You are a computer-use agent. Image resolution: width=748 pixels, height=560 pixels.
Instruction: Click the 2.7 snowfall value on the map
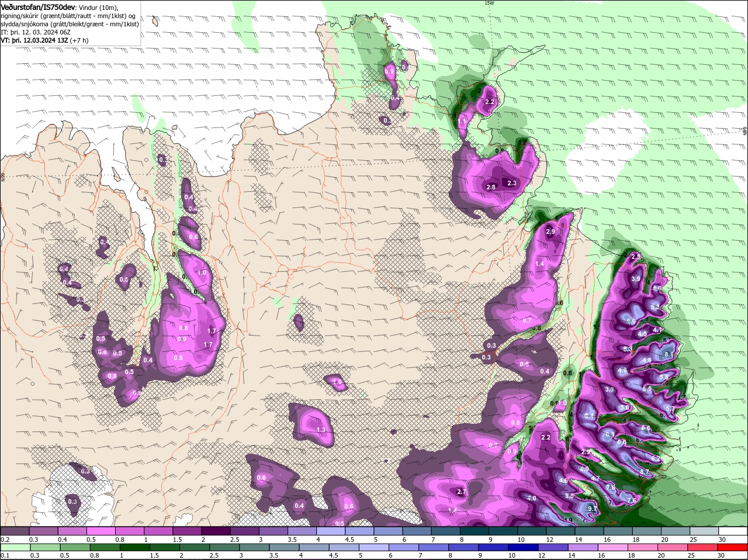(x=461, y=492)
